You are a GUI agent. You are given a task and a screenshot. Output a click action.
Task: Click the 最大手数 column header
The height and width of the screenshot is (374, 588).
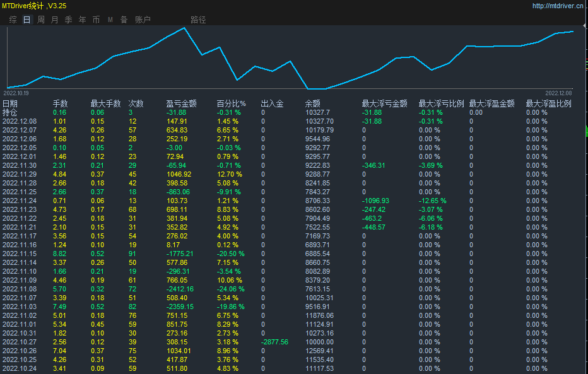[106, 104]
